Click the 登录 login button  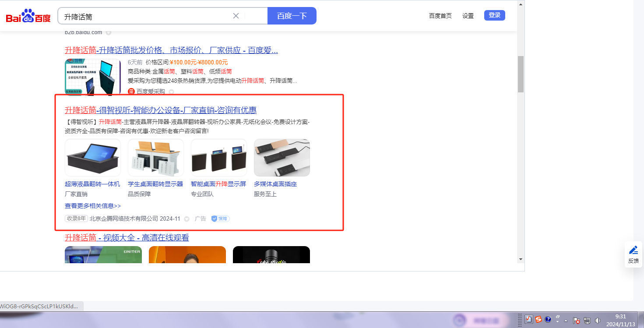495,15
